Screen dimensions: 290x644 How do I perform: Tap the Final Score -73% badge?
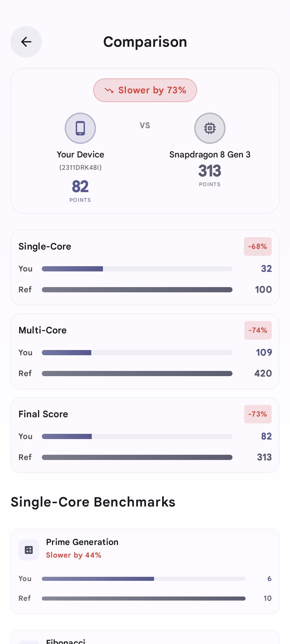click(257, 414)
